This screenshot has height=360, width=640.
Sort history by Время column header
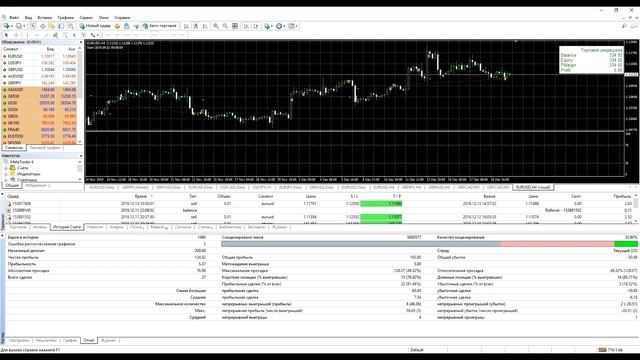(x=141, y=196)
